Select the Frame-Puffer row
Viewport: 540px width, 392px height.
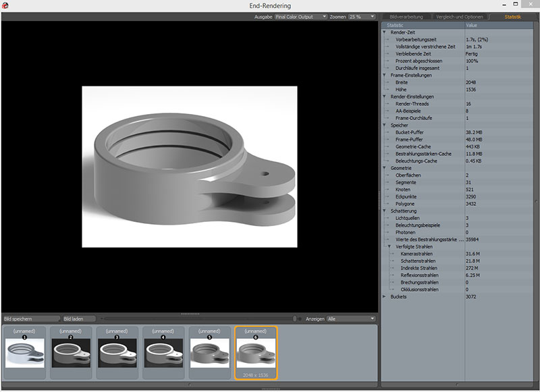(458, 140)
